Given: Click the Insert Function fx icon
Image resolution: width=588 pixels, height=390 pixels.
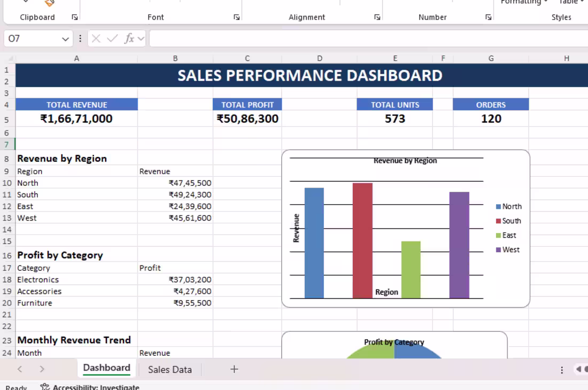Looking at the screenshot, I should click(x=129, y=38).
